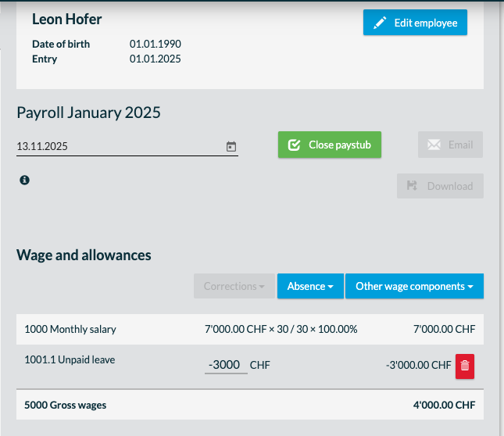Click the Edit employee button

pos(415,23)
